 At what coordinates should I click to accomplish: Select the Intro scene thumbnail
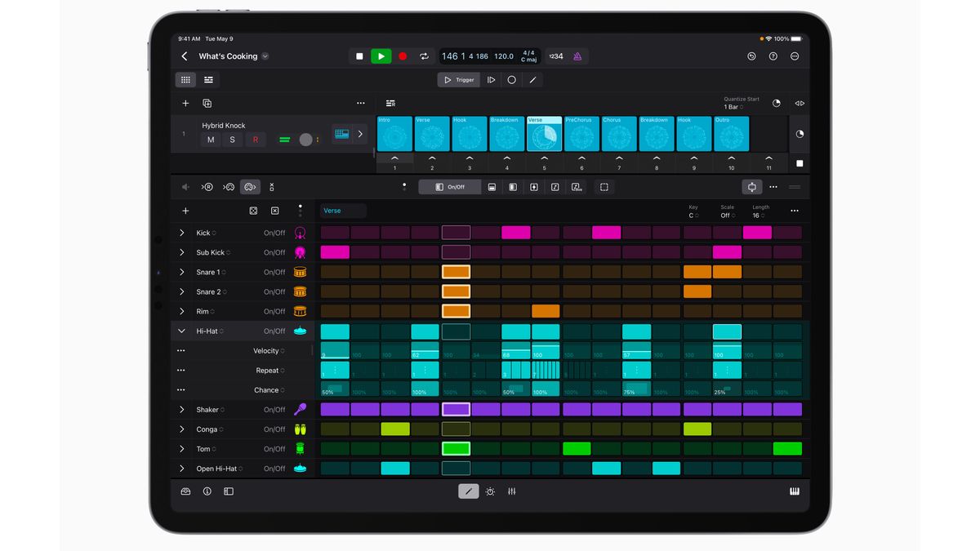394,134
